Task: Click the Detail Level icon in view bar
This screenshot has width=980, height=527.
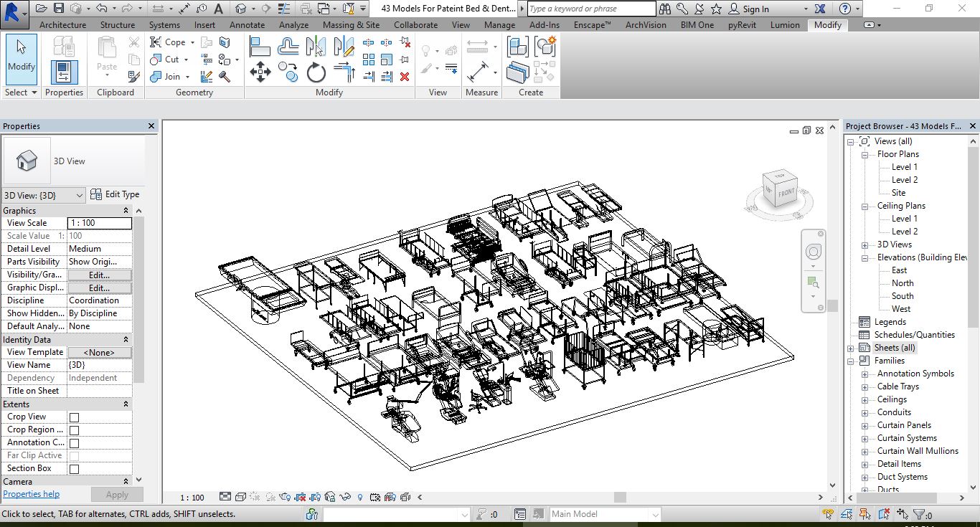Action: 225,497
